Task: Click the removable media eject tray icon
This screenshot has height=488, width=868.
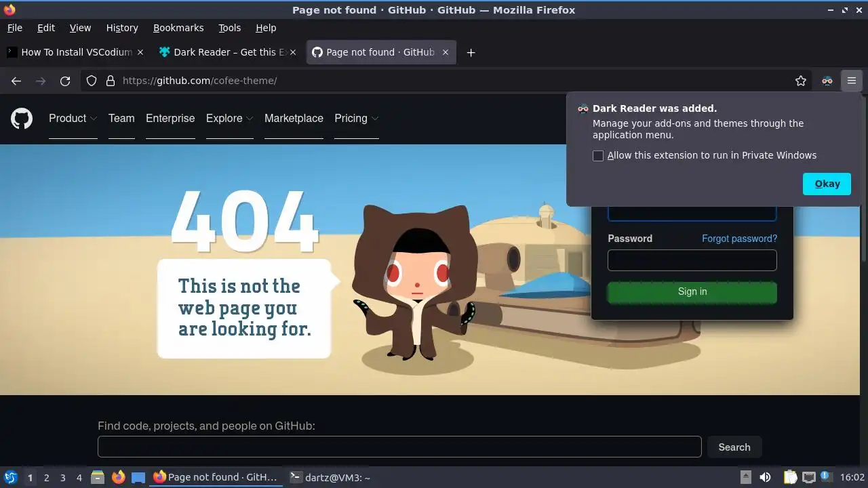Action: pos(745,477)
